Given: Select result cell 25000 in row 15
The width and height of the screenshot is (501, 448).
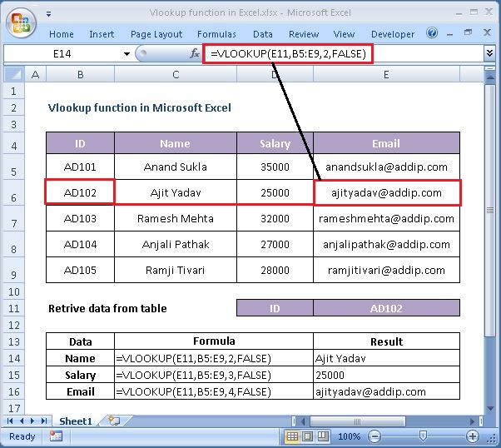Looking at the screenshot, I should coord(386,375).
